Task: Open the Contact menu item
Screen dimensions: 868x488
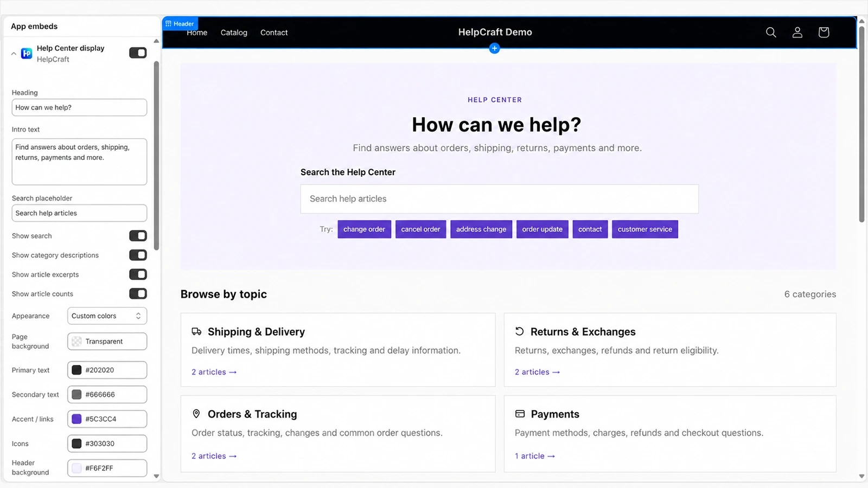Action: coord(274,33)
